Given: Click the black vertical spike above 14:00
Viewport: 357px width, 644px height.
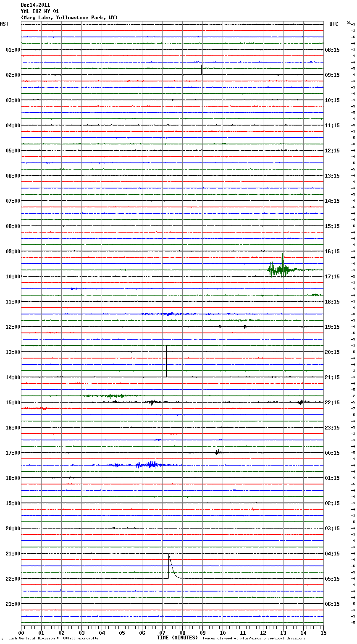Looking at the screenshot, I should (166, 361).
